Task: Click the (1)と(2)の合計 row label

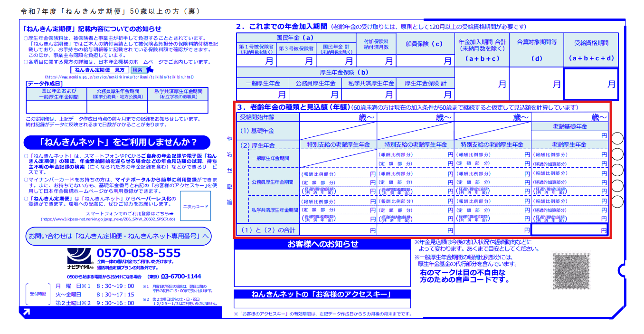Action: 267,230
